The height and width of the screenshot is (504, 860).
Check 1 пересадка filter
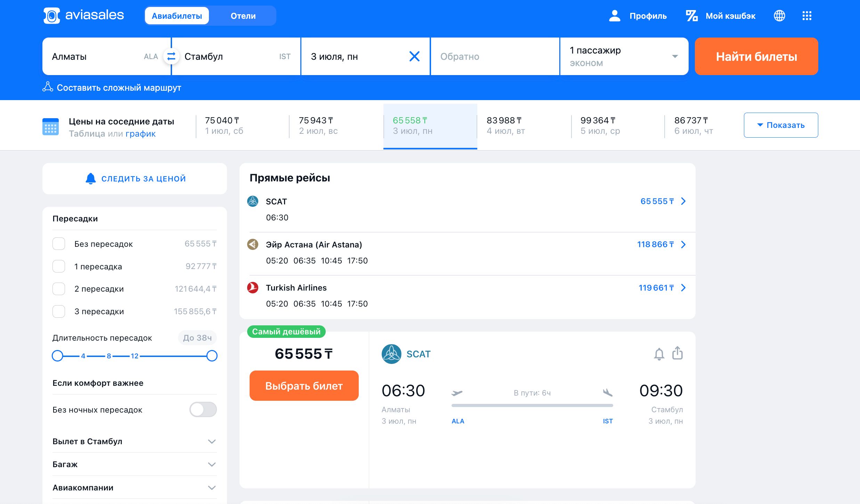[59, 266]
